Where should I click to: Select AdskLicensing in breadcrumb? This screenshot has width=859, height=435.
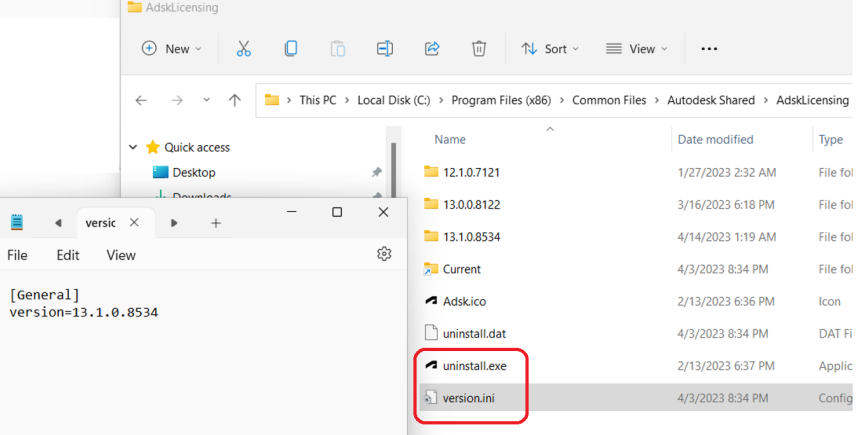(812, 100)
